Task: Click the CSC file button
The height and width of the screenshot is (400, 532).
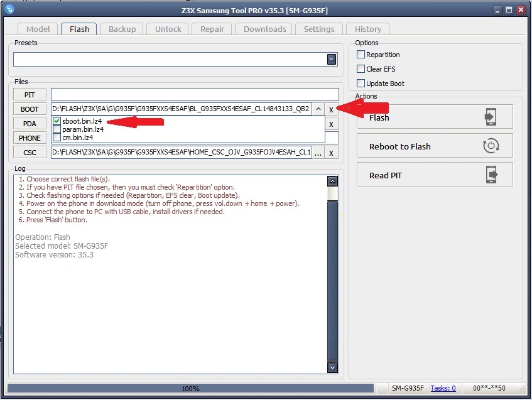Action: 30,153
